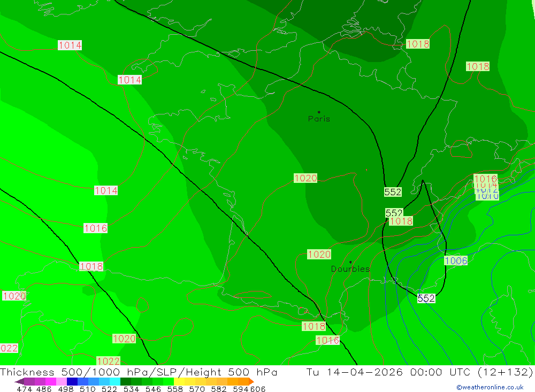Click the 1022 pressure label at map bottom
Screen dimensions: 535x392
point(108,361)
